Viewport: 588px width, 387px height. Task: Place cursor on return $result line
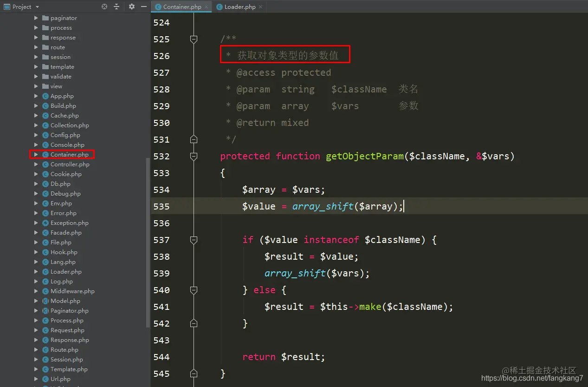(x=284, y=357)
